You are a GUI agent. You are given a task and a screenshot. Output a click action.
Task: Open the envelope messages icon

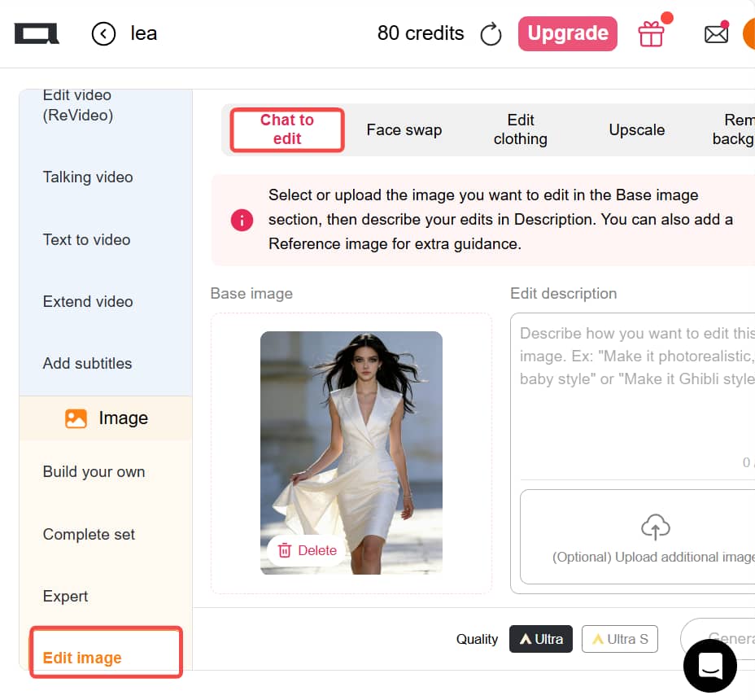[716, 33]
